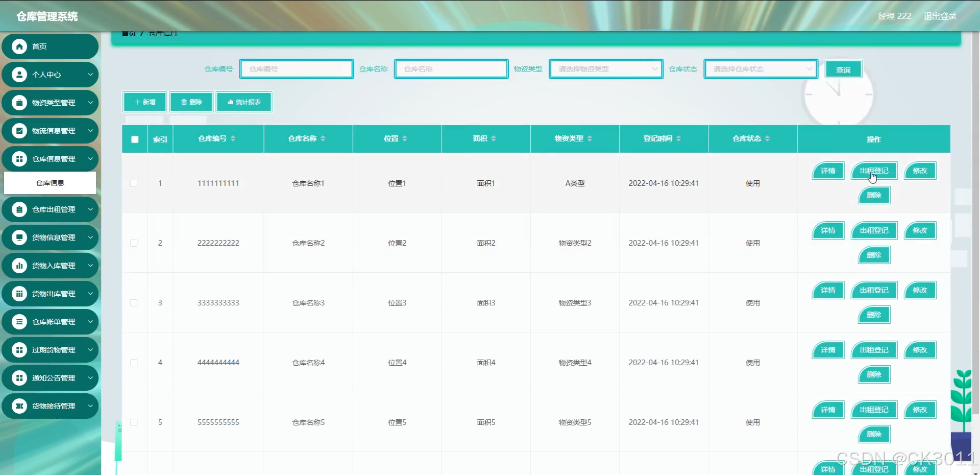Image resolution: width=980 pixels, height=475 pixels.
Task: Tick checkbox for row 4444444444
Action: coord(134,363)
